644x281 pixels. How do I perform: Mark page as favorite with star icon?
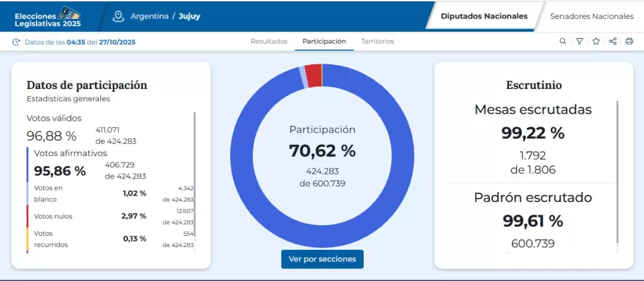pos(596,41)
